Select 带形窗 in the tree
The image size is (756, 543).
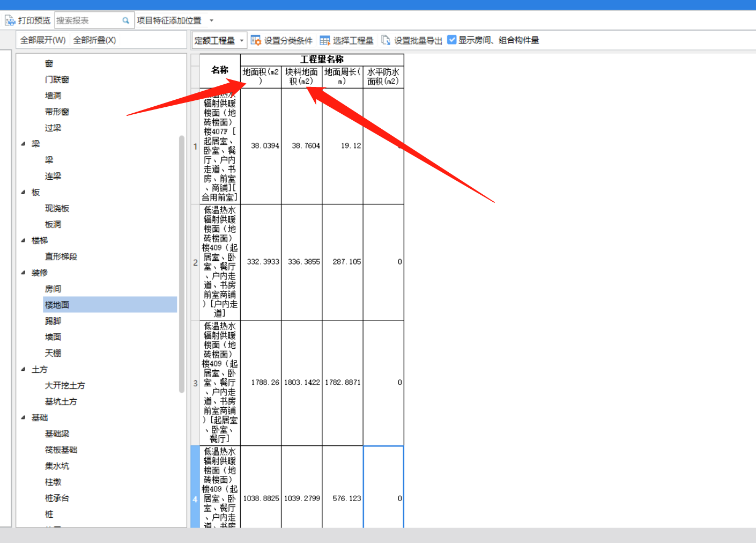click(x=57, y=112)
